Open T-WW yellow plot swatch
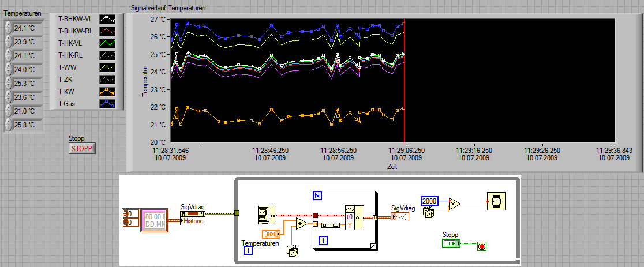The width and height of the screenshot is (644, 267). (x=107, y=67)
